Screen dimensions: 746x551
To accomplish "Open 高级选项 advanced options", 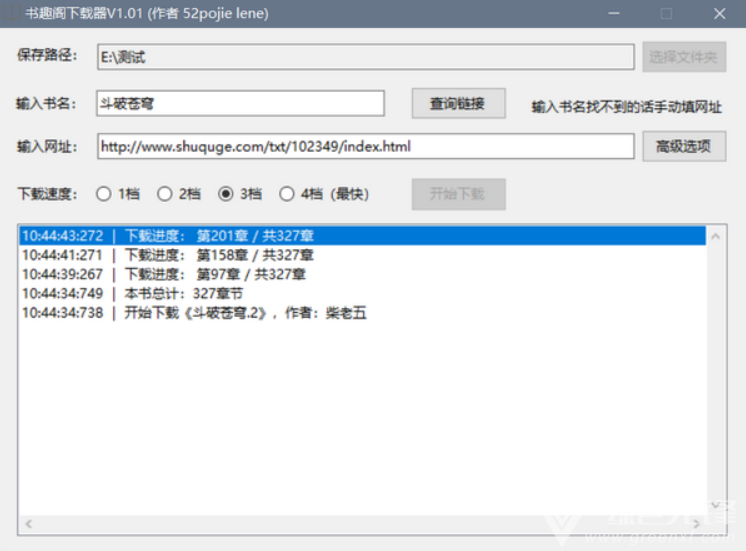I will click(684, 146).
